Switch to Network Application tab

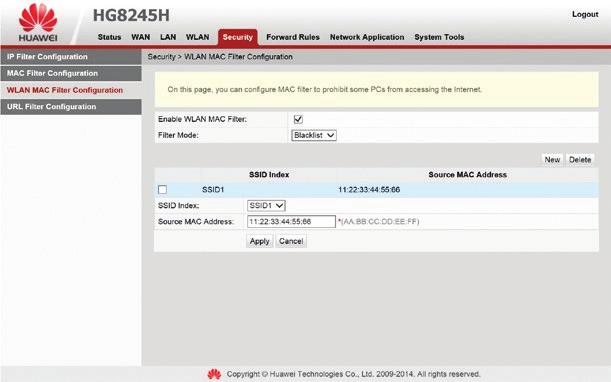click(x=367, y=37)
